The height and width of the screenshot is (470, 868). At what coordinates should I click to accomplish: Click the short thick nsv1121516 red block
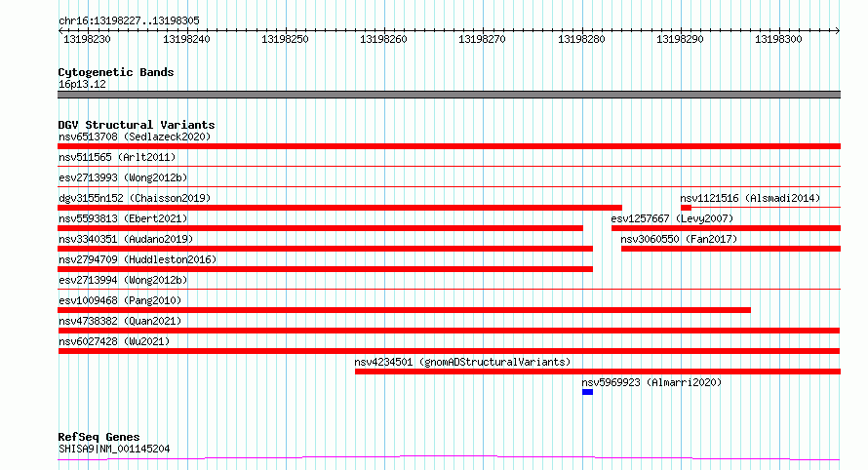click(x=686, y=208)
